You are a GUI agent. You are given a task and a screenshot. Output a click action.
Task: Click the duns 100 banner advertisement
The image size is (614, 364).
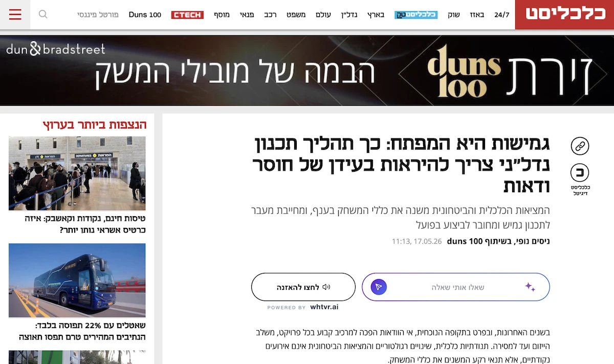307,70
